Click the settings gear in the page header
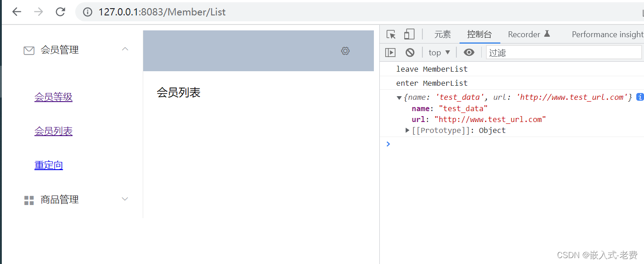This screenshot has width=644, height=264. 345,51
